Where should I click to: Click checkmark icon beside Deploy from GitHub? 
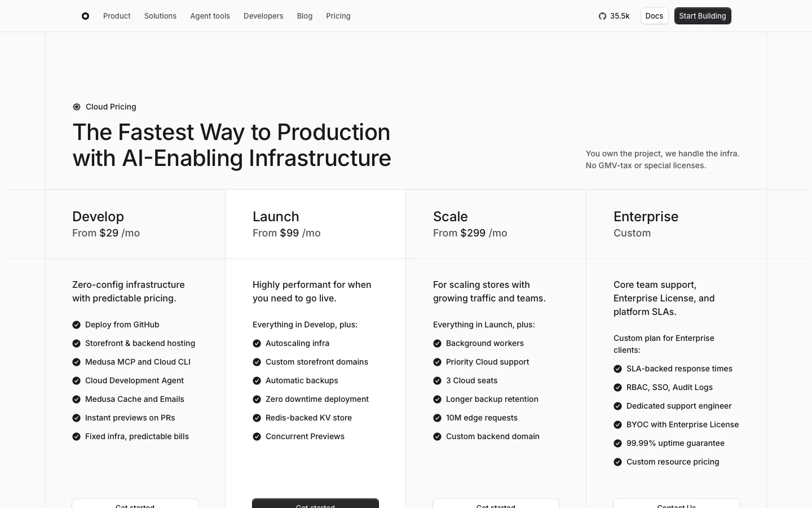76,325
